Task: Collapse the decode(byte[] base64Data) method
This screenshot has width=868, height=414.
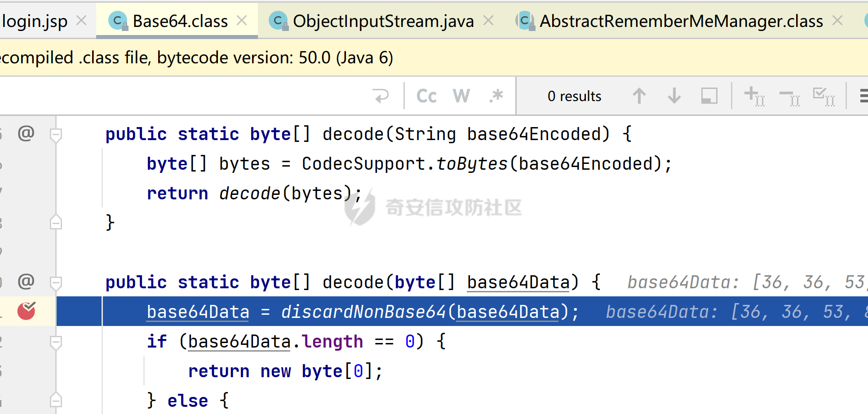Action: 56,282
